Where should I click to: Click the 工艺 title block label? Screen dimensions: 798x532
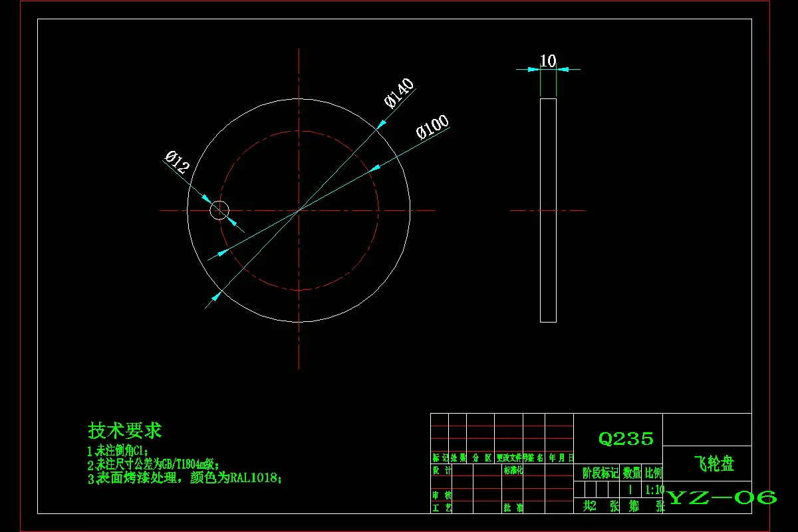click(x=442, y=507)
